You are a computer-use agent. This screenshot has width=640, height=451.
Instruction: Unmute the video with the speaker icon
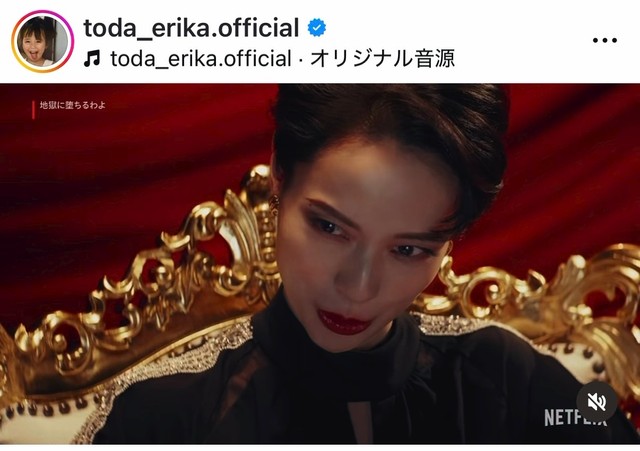click(596, 402)
